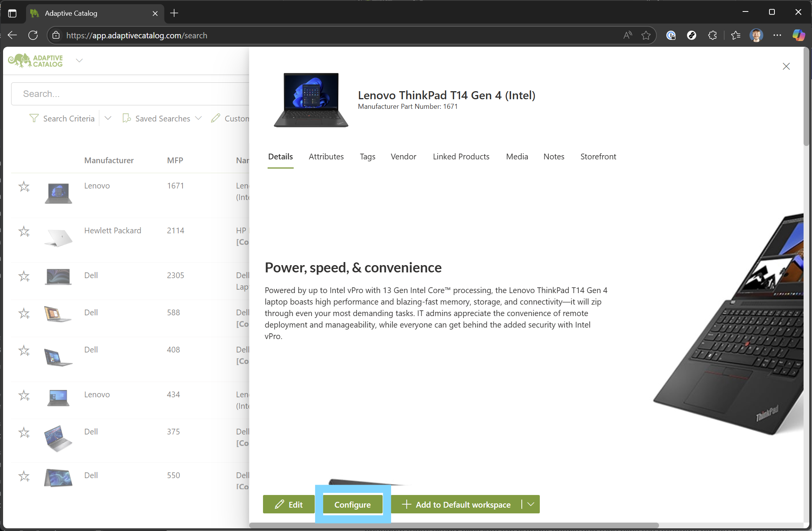Favorite the Dell 588 row star

coord(24,313)
